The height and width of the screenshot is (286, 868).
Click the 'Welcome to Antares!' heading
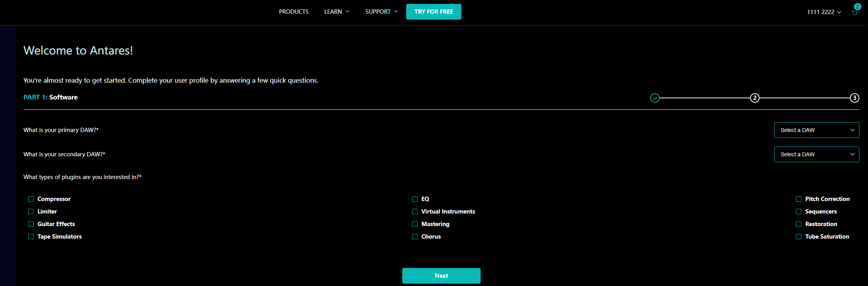click(78, 51)
